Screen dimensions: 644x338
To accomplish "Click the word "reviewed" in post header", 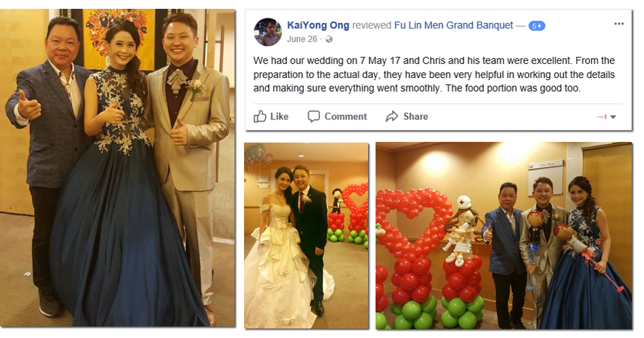I will (x=371, y=25).
